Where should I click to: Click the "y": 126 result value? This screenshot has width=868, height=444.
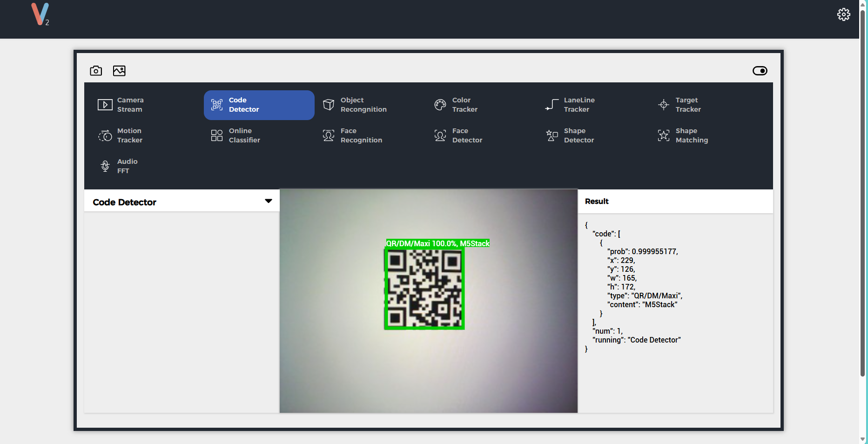click(x=621, y=269)
